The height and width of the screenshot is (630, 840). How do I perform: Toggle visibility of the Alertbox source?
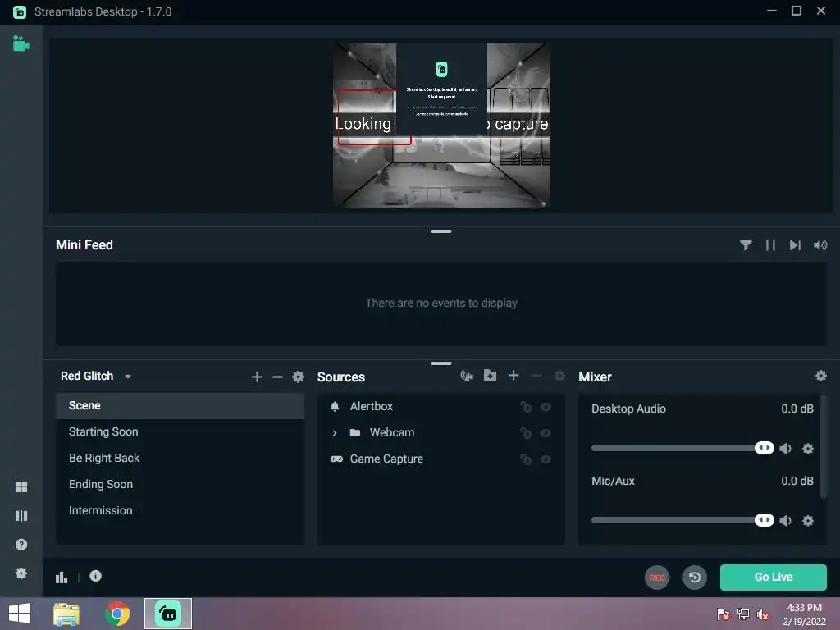[546, 407]
